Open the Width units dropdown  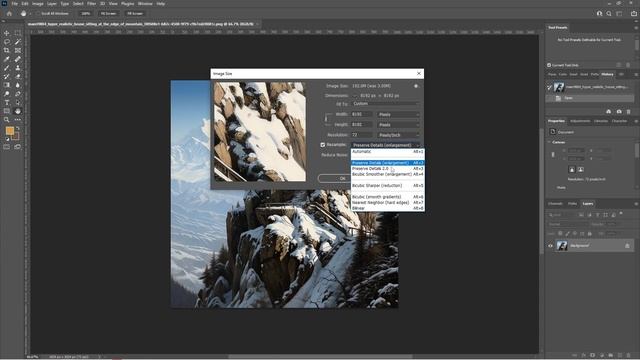point(398,114)
